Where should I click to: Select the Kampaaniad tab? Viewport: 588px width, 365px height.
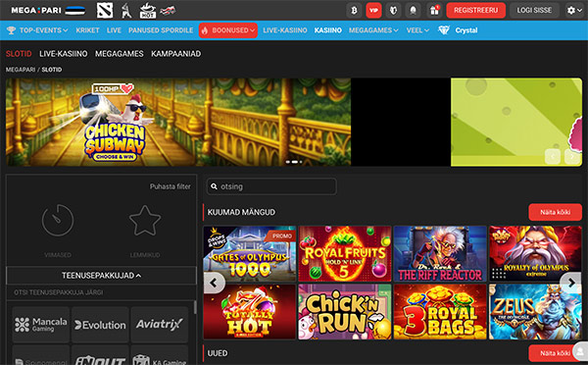(175, 54)
